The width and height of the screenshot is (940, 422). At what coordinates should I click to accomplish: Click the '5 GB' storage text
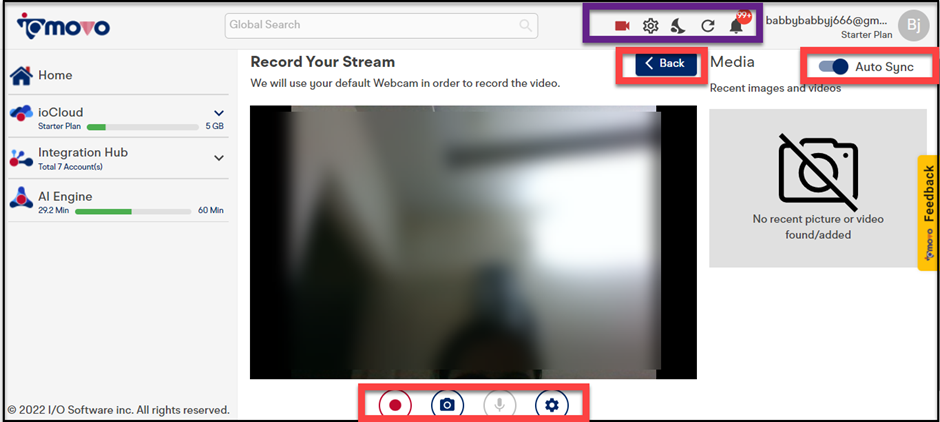pos(215,126)
